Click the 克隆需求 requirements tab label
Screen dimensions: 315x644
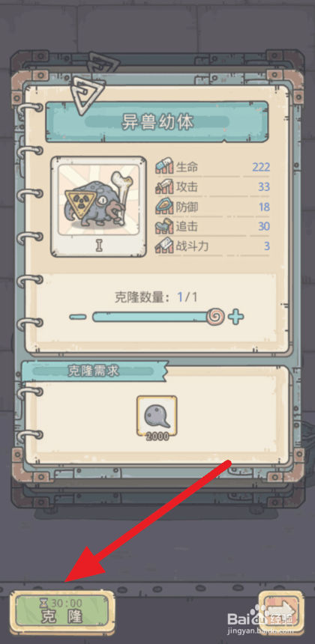click(94, 371)
